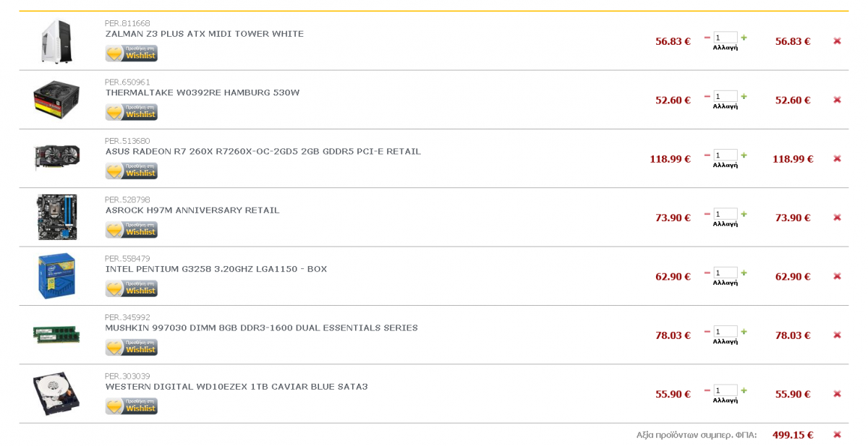Viewport: 868px width, 446px height.
Task: Open Mushkin 997030 DIMM 8GB product link
Action: [261, 328]
